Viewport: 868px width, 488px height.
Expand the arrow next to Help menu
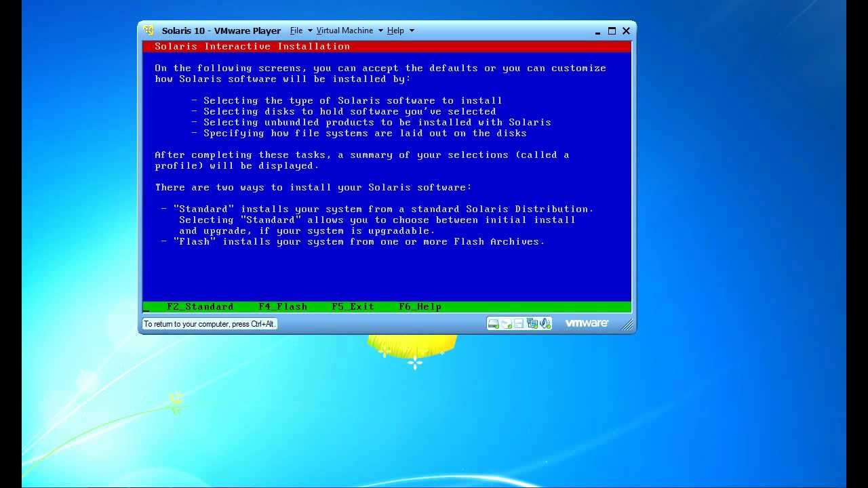click(x=412, y=30)
